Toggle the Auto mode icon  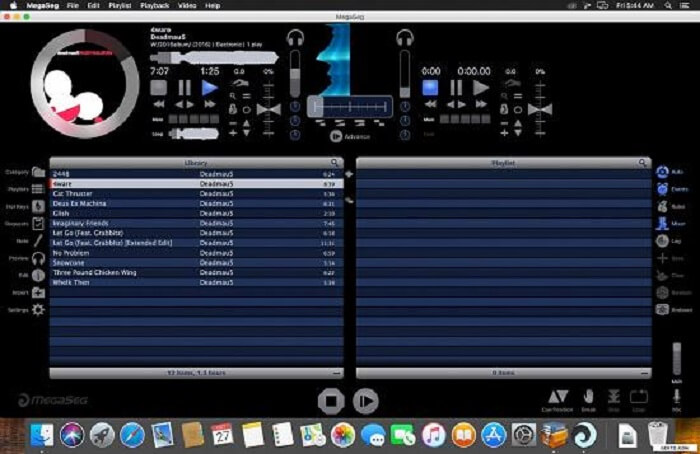(x=662, y=172)
